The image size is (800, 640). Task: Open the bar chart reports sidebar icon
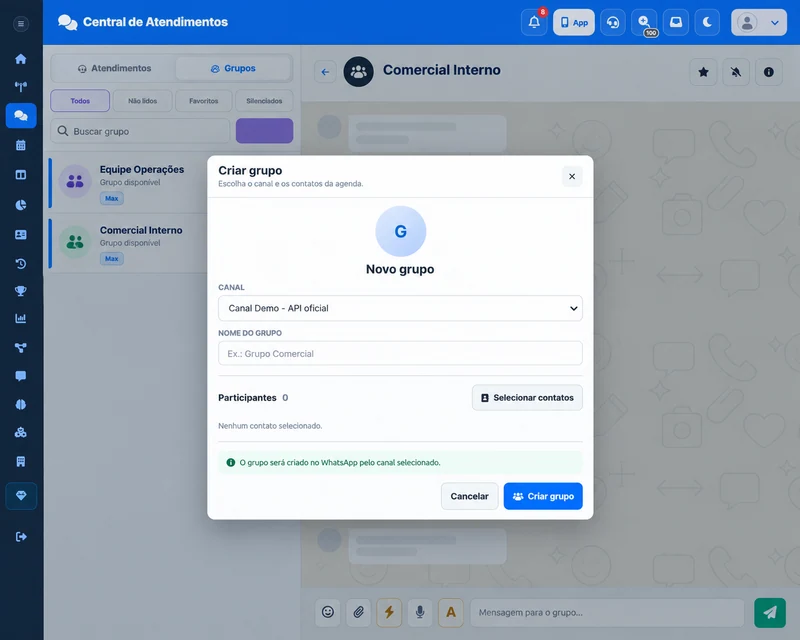(21, 318)
